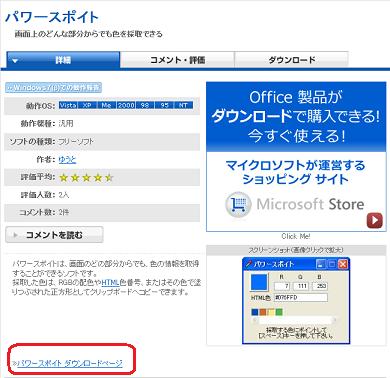Screen dimensions: 390x378
Task: Click the XP OS badge
Action: 87,105
